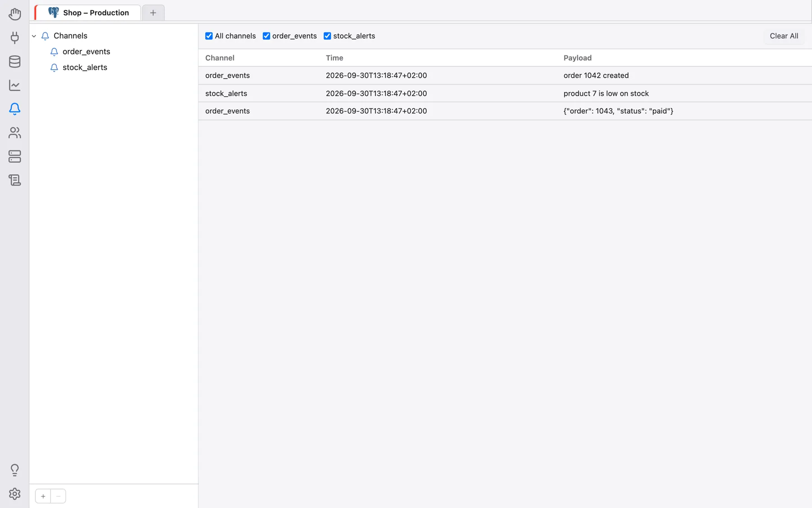Open the script scroll icon

14,180
